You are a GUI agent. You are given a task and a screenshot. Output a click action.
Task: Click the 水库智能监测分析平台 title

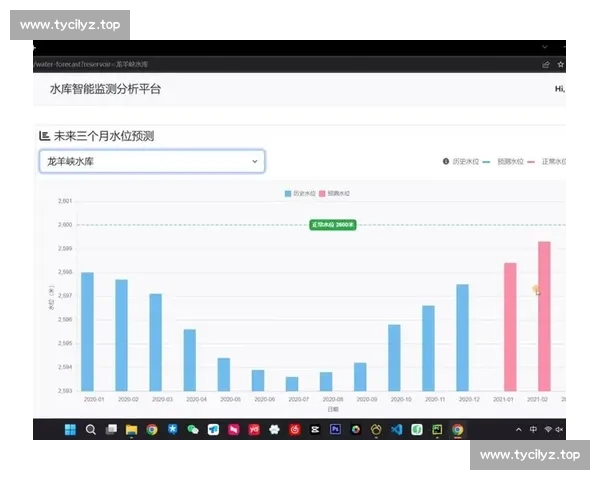[x=105, y=89]
